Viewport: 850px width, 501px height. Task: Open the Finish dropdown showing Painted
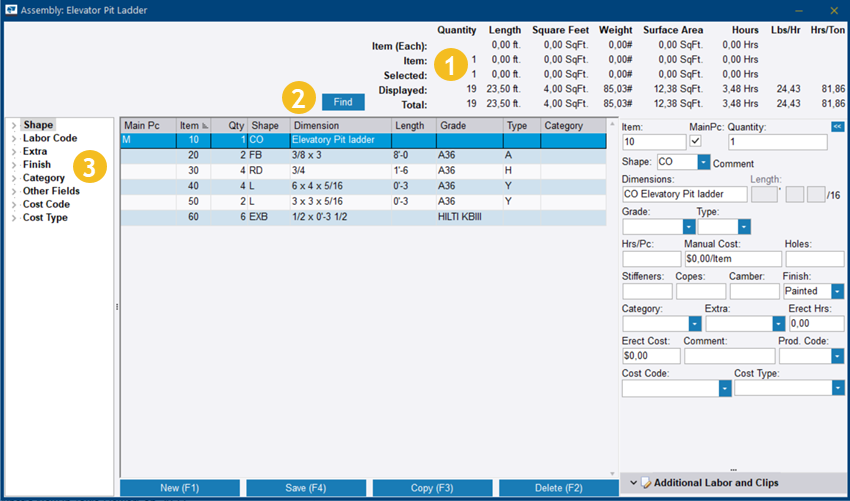pos(836,291)
